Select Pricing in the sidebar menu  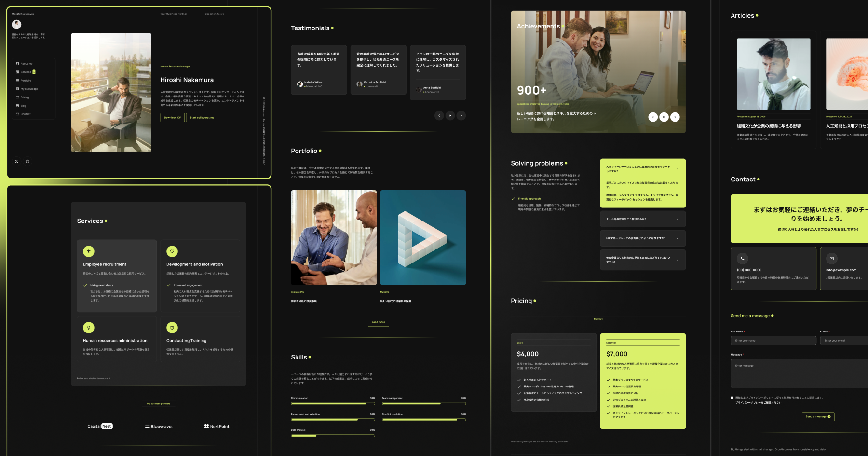coord(25,97)
